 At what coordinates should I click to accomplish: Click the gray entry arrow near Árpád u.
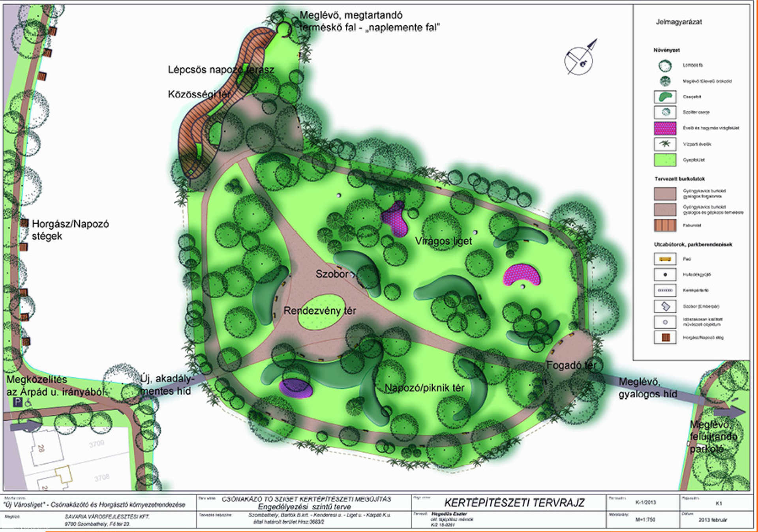25,425
